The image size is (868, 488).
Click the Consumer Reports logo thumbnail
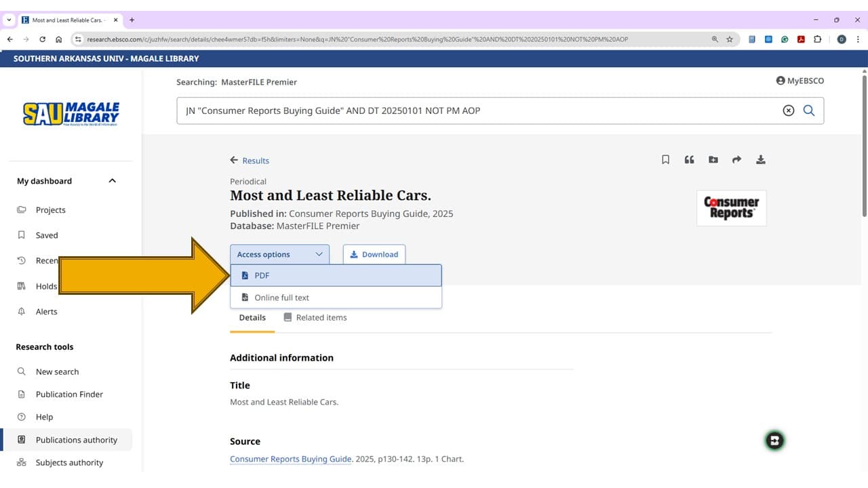click(731, 207)
